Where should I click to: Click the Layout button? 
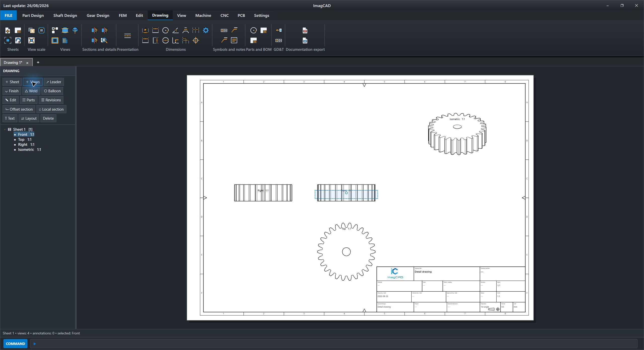tap(29, 118)
